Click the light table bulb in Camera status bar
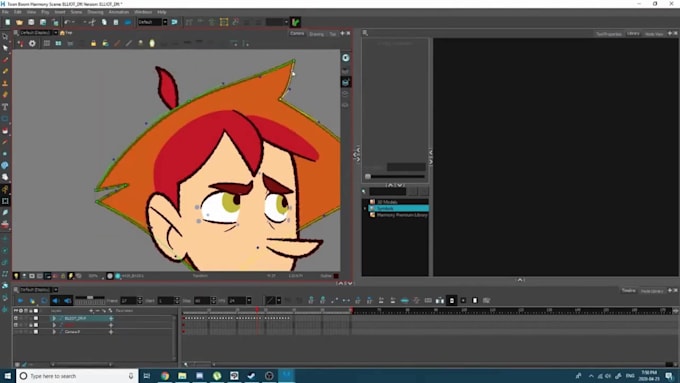 pyautogui.click(x=16, y=276)
